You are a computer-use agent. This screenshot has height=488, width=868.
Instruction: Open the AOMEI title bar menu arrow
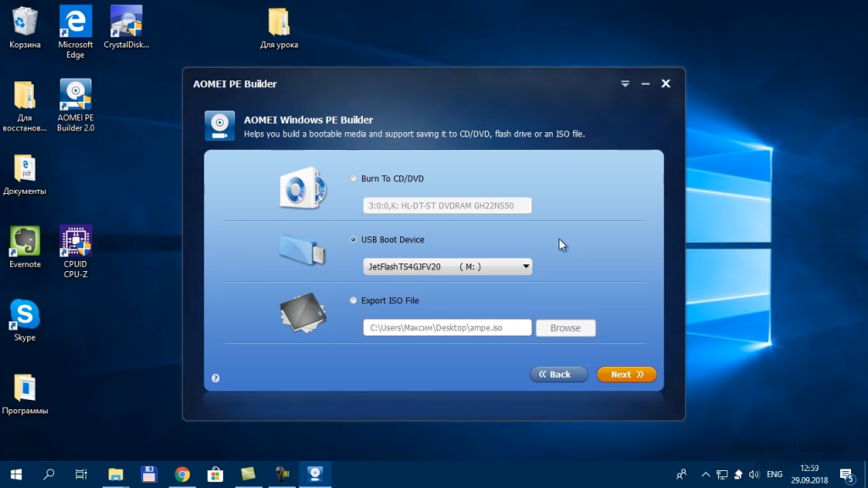625,84
